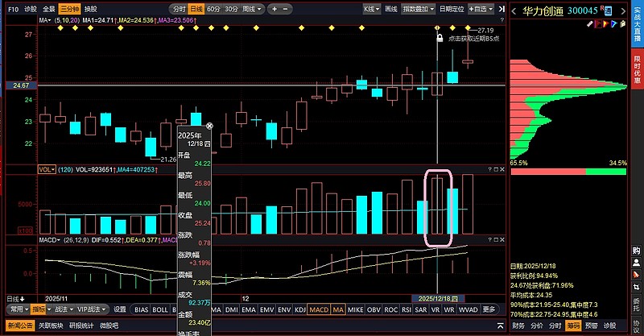Click 点击获取近期BS点 link
This screenshot has width=644, height=336.
(473, 38)
